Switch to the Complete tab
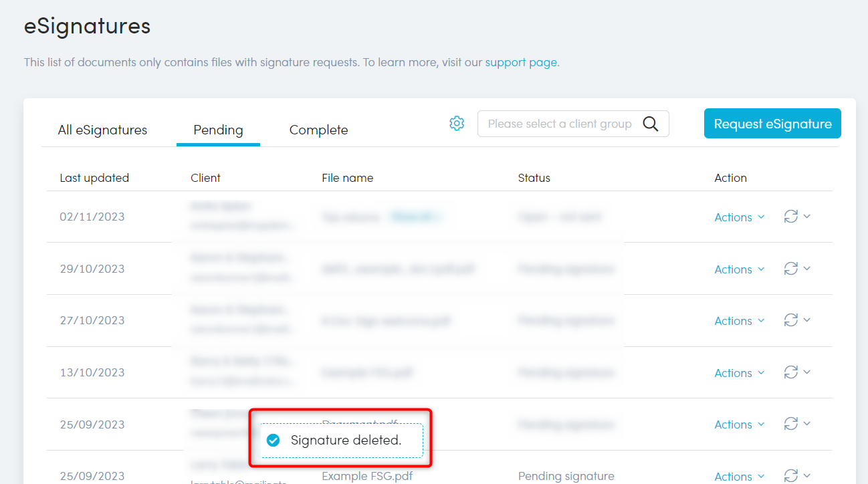Viewport: 868px width, 484px height. point(318,130)
